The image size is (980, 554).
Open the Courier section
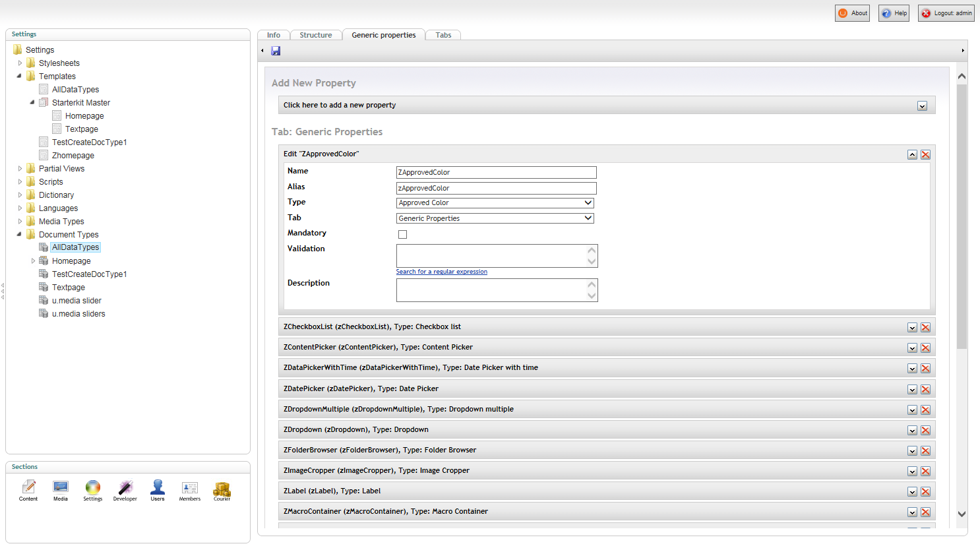(222, 490)
